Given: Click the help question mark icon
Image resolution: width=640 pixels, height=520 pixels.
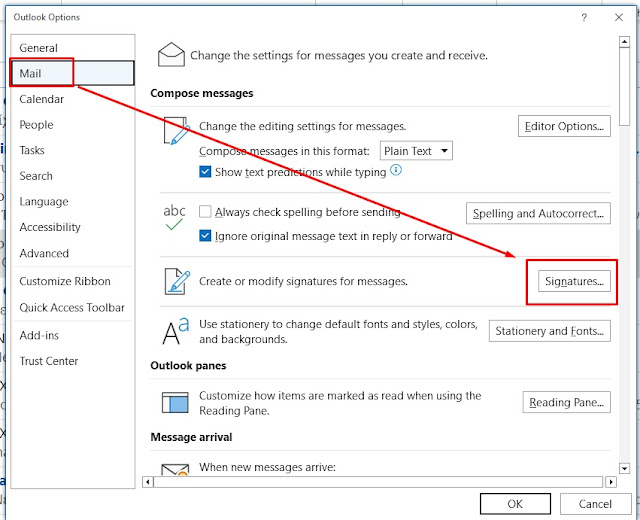Looking at the screenshot, I should [x=584, y=17].
